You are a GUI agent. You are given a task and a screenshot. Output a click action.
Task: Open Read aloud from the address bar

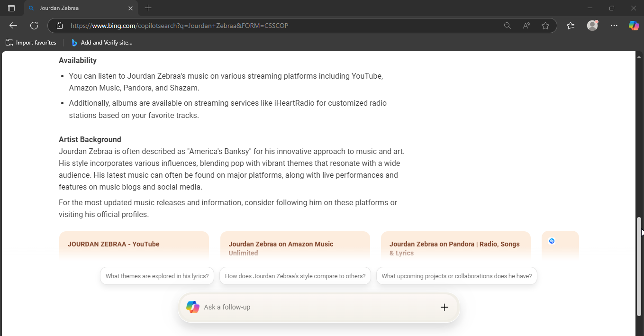coord(526,26)
